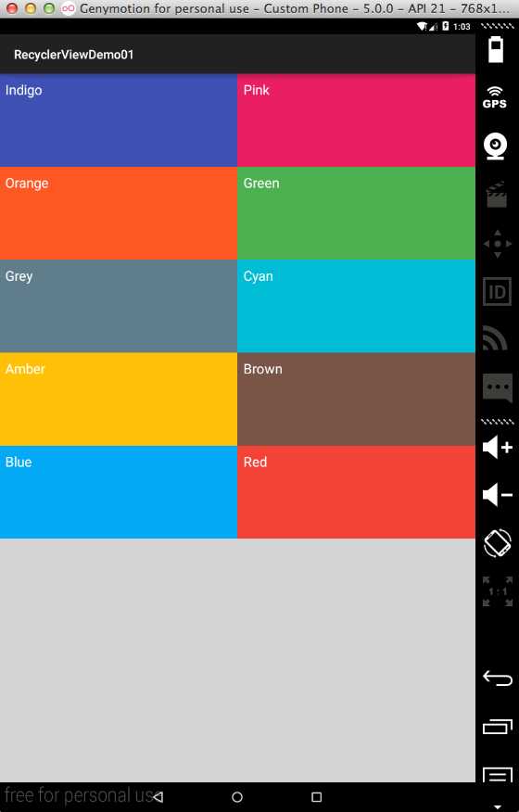Click the pixel perfect 1:1 icon
519x812 pixels.
(498, 591)
